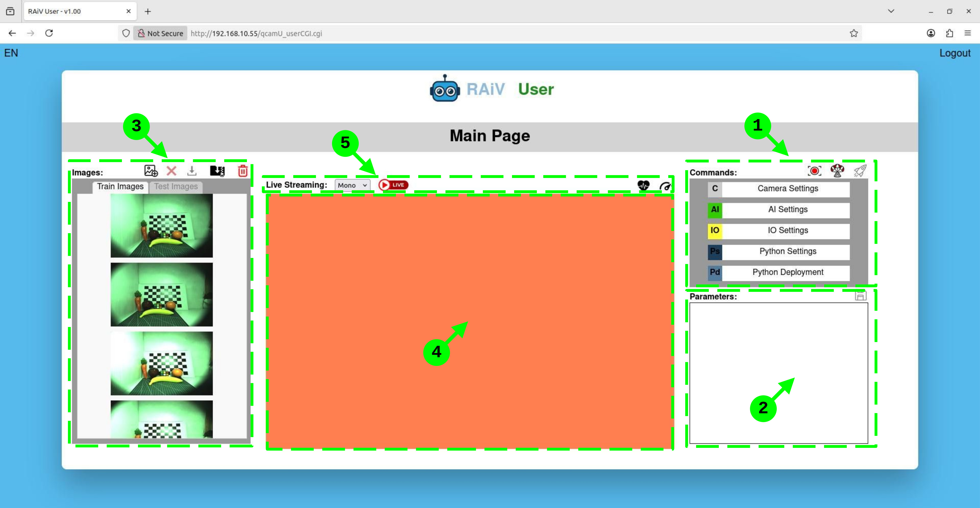Click the export as zip archive icon
The width and height of the screenshot is (980, 508).
tap(217, 171)
